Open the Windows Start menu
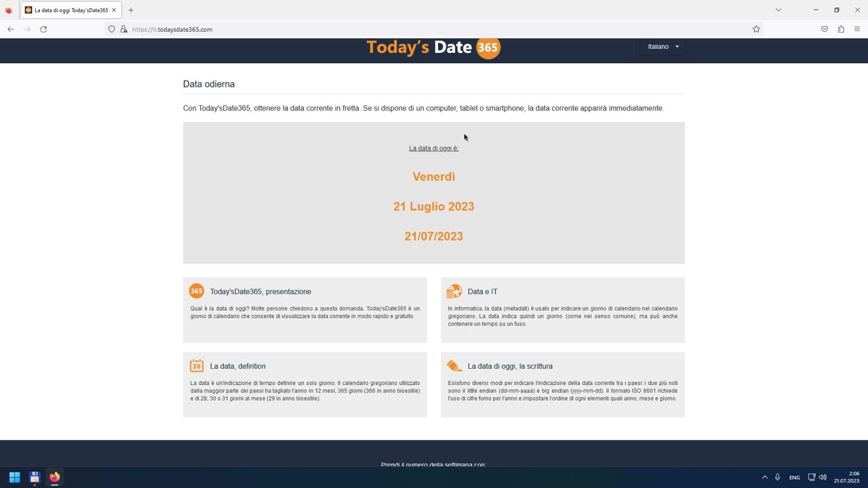Screen dimensions: 868x488 point(14,477)
